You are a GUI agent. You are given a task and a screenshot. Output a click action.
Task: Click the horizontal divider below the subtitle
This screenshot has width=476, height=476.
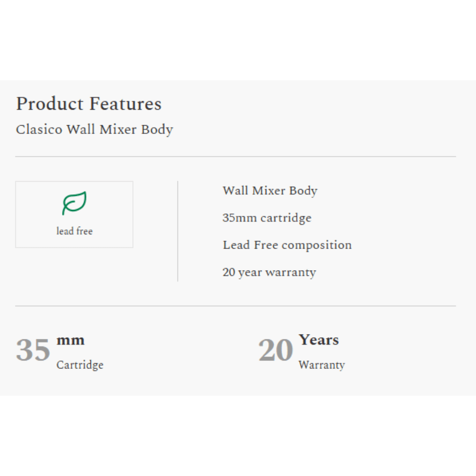[x=235, y=156]
